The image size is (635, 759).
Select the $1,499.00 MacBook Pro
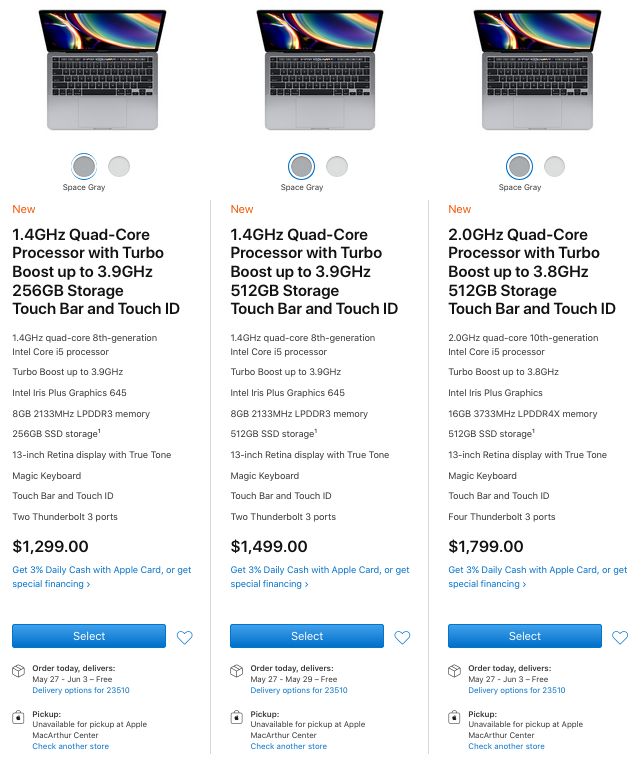click(x=307, y=636)
